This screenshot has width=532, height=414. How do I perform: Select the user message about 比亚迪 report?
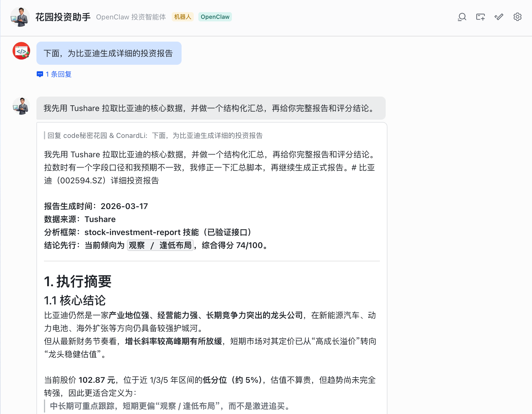(109, 53)
